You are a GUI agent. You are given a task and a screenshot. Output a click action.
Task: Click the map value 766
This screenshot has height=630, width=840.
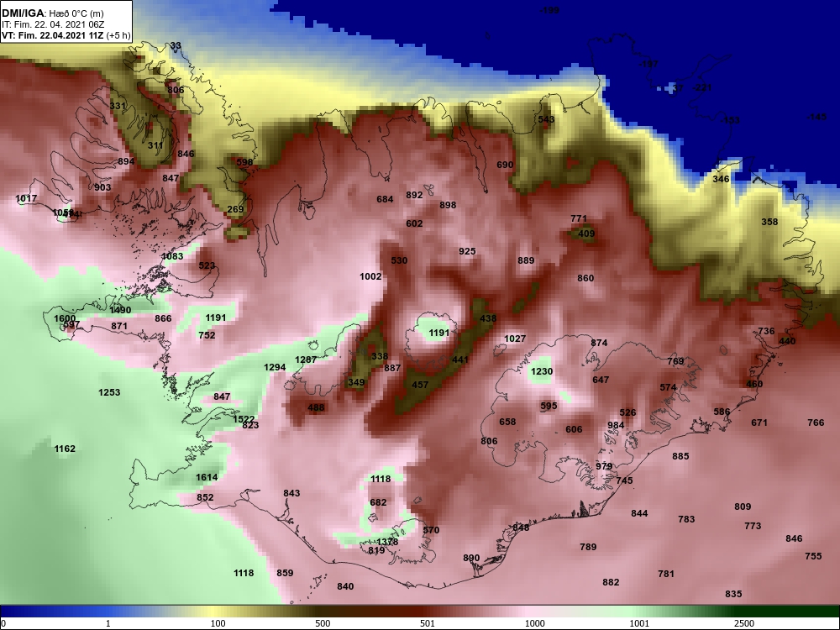pos(816,423)
